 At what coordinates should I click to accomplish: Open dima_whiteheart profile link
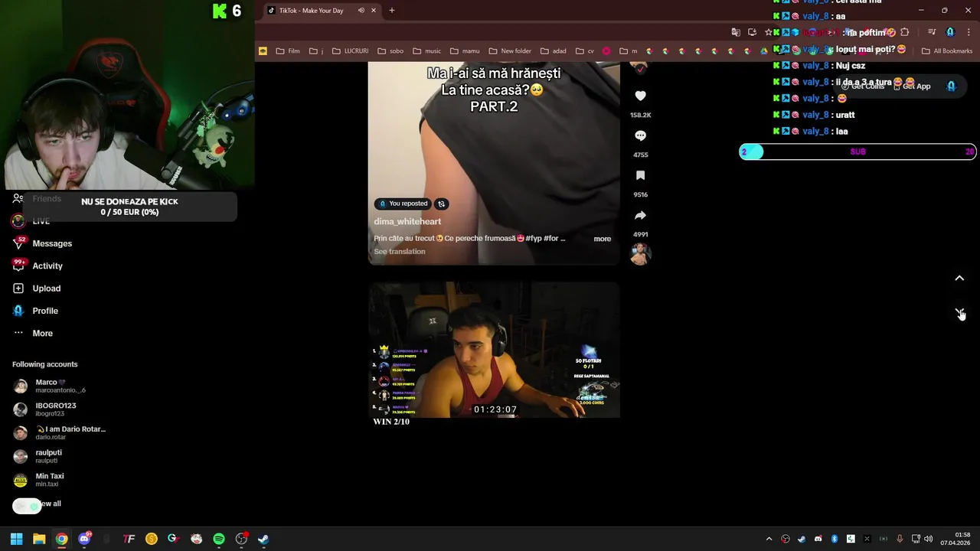tap(407, 221)
